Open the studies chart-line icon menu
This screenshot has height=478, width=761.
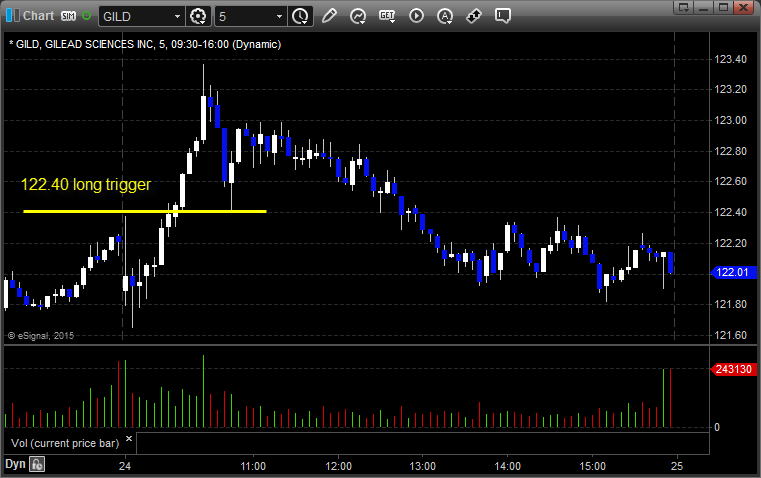[x=358, y=16]
